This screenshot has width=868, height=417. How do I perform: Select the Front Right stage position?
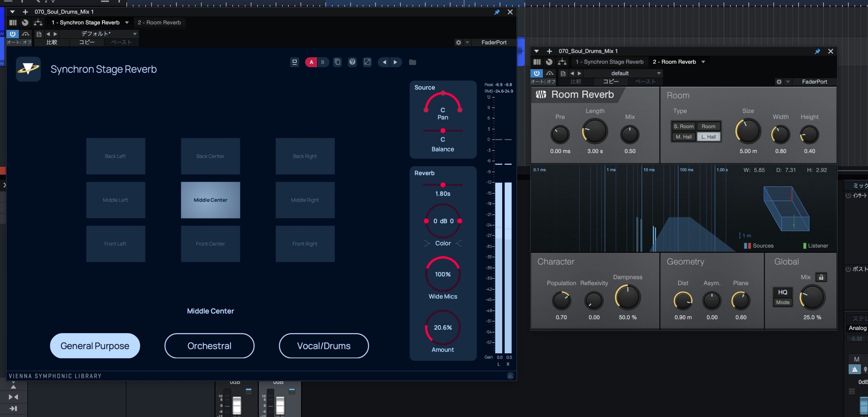(305, 244)
